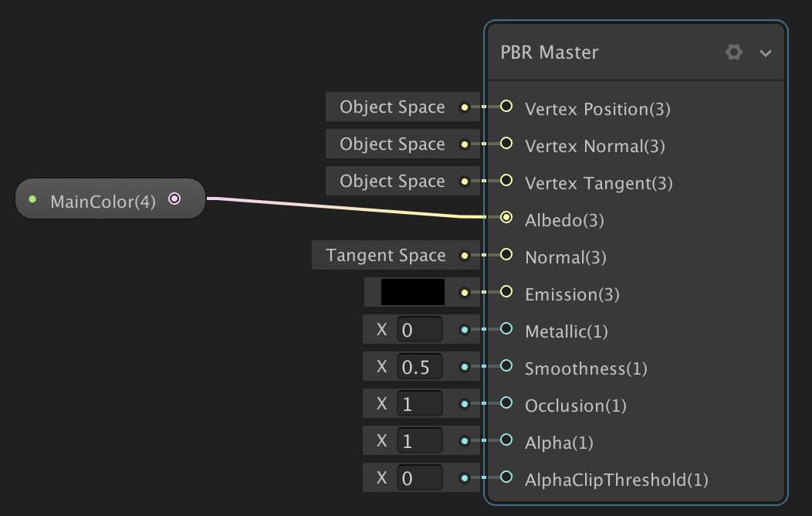Click the Metallic input port
The height and width of the screenshot is (516, 812).
coord(506,329)
